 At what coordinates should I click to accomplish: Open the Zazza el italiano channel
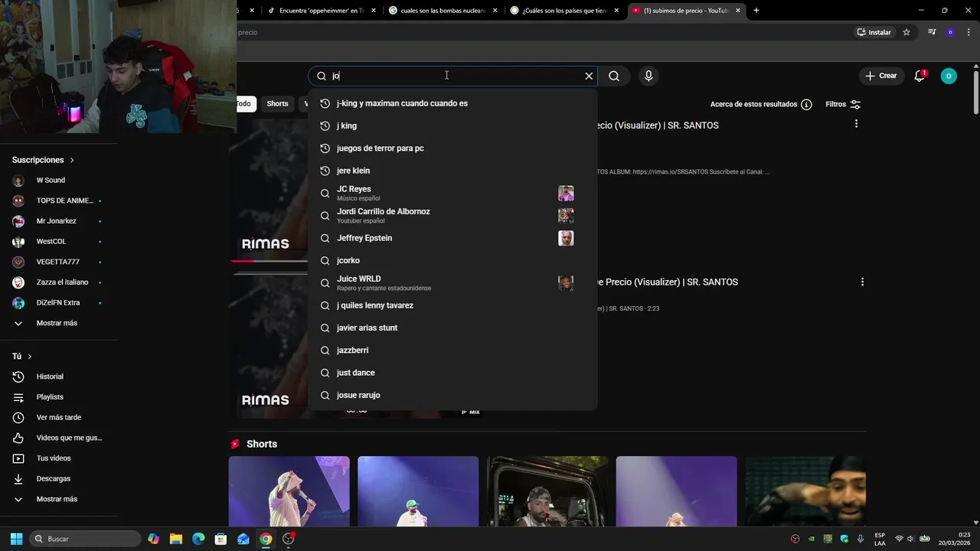point(58,282)
